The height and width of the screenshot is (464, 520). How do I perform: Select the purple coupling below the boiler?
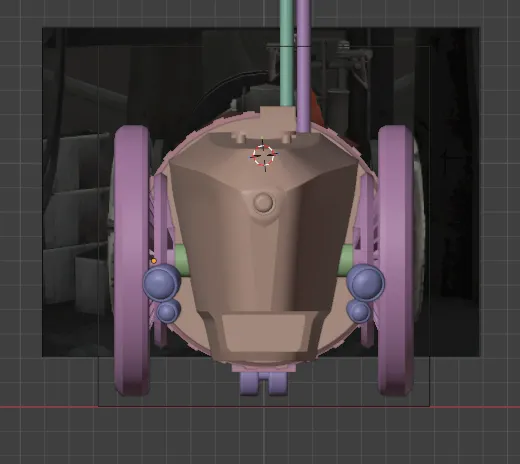[264, 383]
